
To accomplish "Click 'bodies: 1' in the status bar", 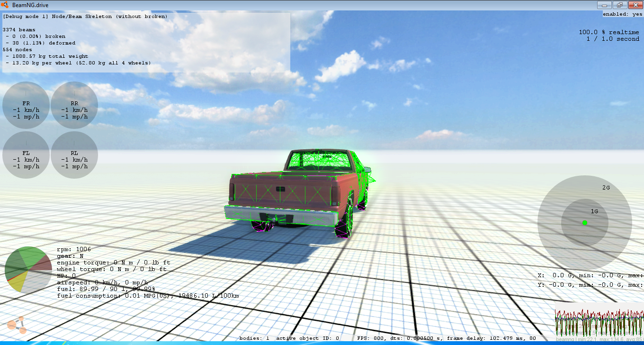I will 254,338.
